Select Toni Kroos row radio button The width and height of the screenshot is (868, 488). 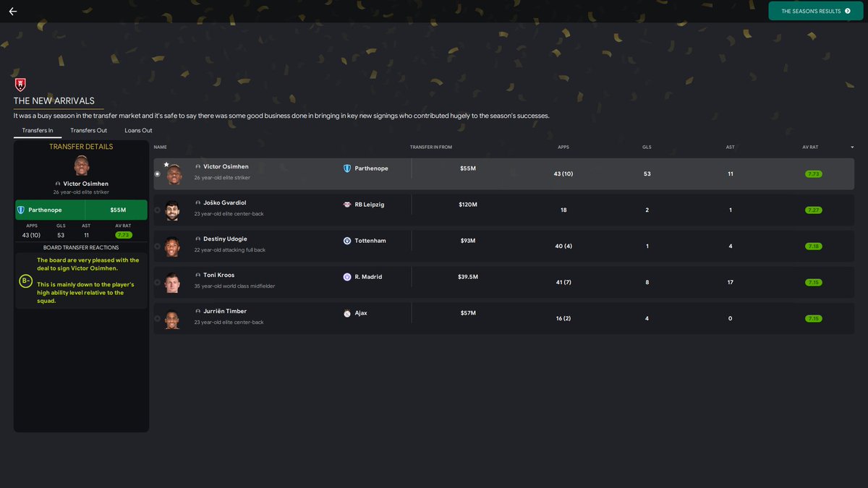(x=158, y=282)
